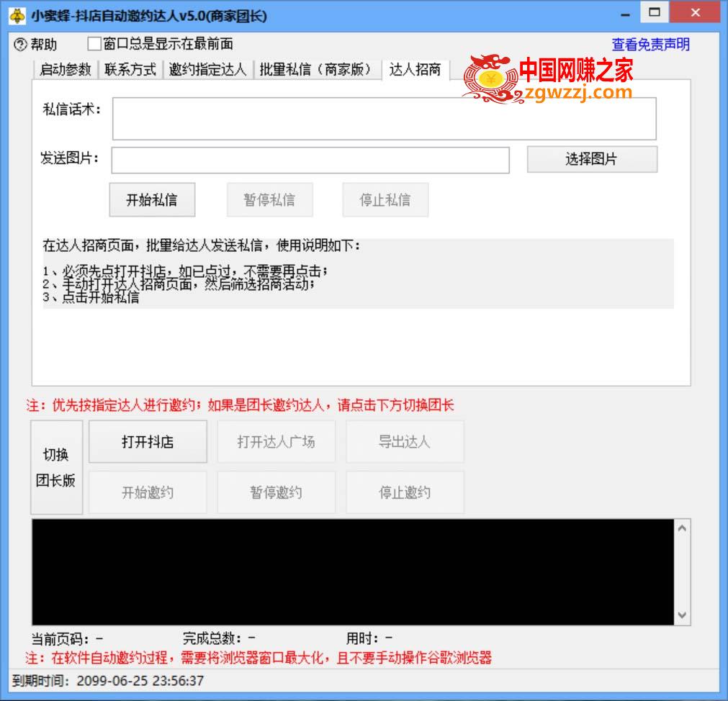Open help via the question mark icon
This screenshot has height=701, width=728.
tap(20, 45)
